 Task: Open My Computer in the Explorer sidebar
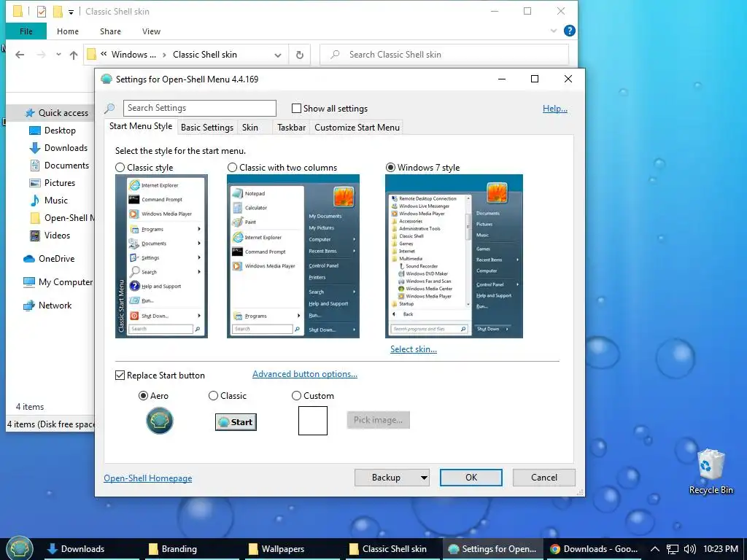(x=58, y=282)
